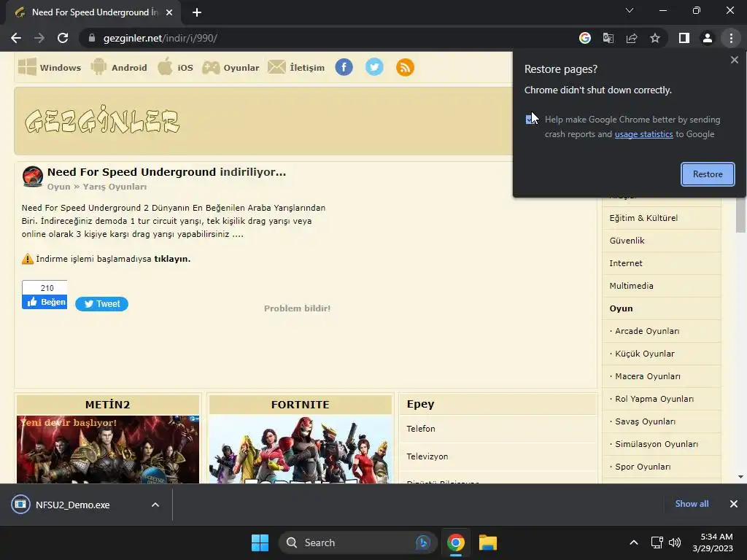Click tıklayın to start download manually
This screenshot has height=560, width=747.
[x=172, y=259]
